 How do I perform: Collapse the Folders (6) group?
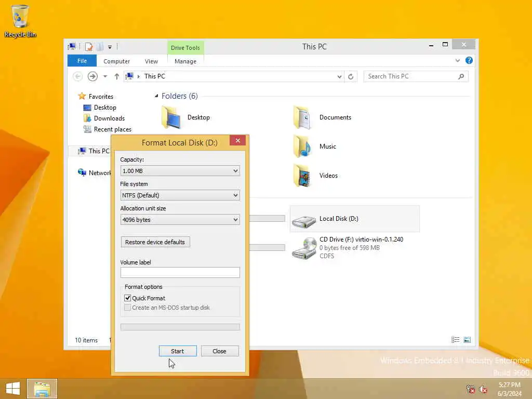(156, 96)
